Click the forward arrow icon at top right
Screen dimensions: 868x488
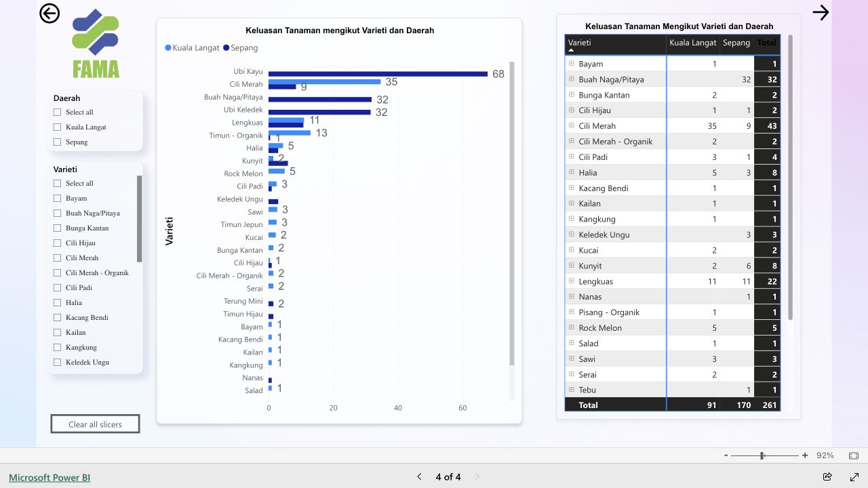[x=821, y=12]
